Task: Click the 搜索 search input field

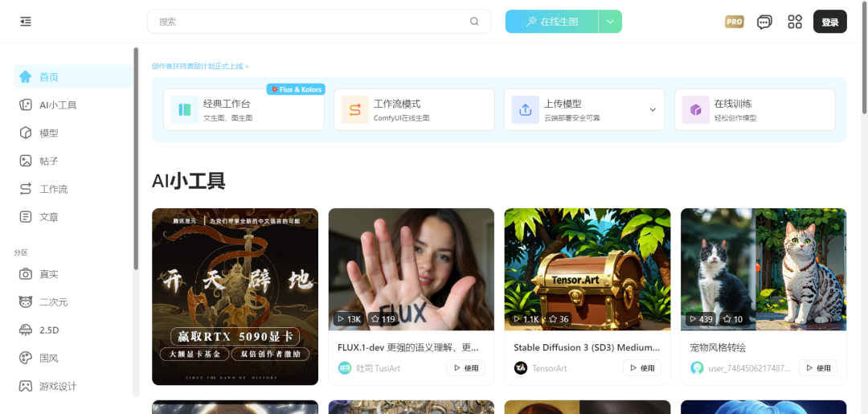Action: (x=319, y=22)
